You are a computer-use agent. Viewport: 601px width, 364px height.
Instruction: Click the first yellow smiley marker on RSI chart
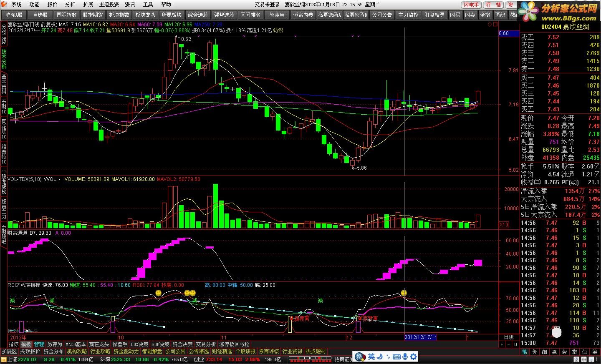[x=159, y=293]
